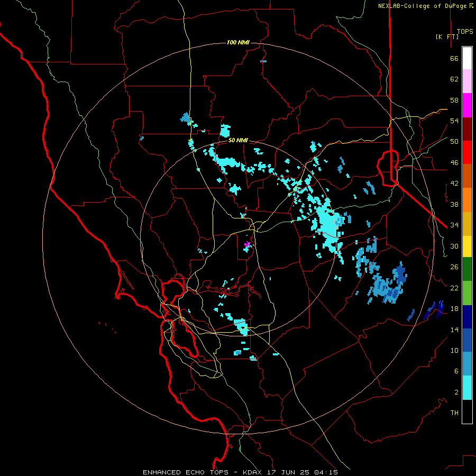This screenshot has height=476, width=476.
Task: Click the legend value "62"
Action: (x=454, y=79)
